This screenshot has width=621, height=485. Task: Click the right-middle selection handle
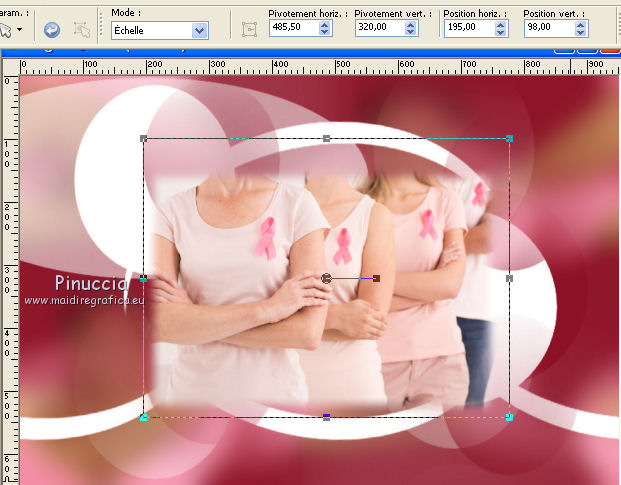[510, 279]
